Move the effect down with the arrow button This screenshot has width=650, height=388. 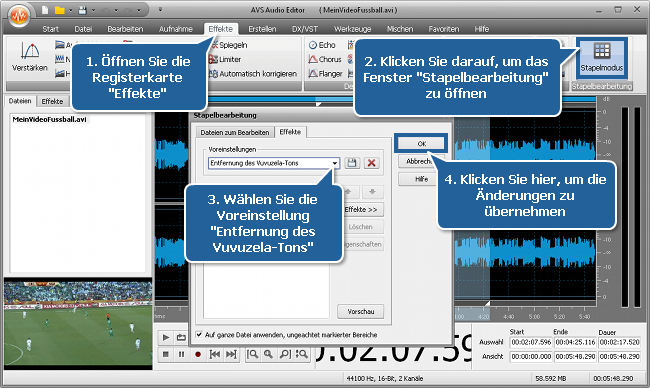pyautogui.click(x=372, y=192)
